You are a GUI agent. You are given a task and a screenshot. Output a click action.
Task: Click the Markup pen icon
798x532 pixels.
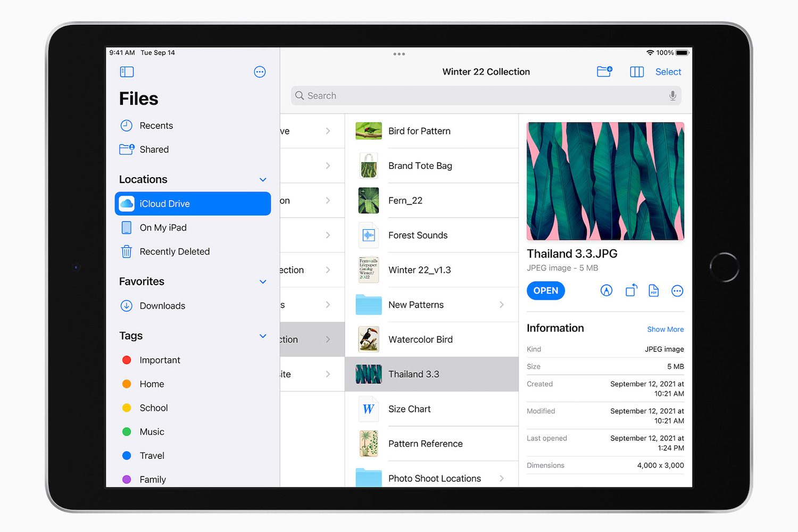pos(606,290)
